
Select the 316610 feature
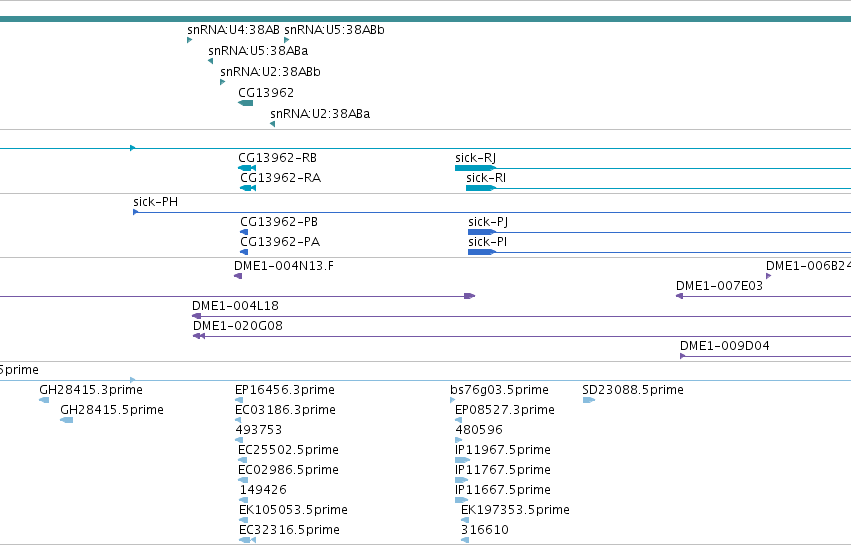(x=465, y=540)
